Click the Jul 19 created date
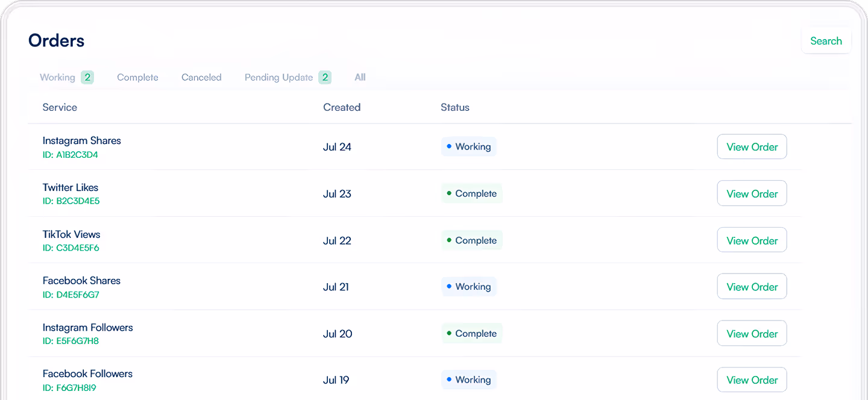This screenshot has width=868, height=400. [336, 380]
